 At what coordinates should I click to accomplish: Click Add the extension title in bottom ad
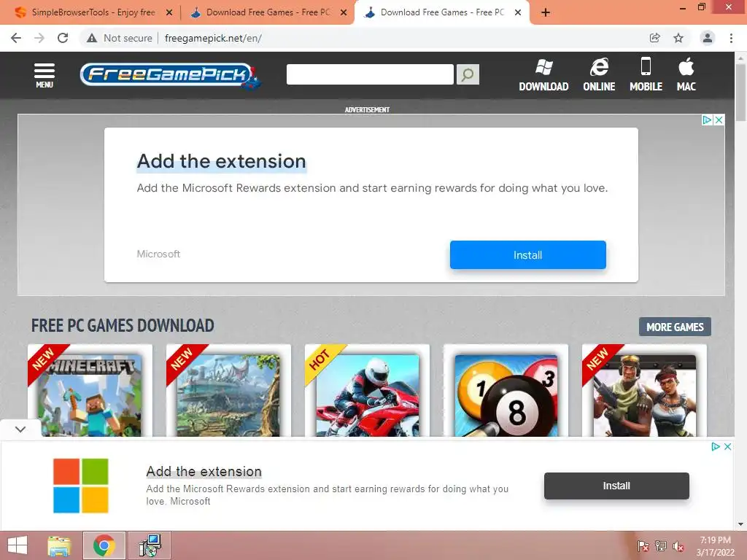tap(204, 472)
